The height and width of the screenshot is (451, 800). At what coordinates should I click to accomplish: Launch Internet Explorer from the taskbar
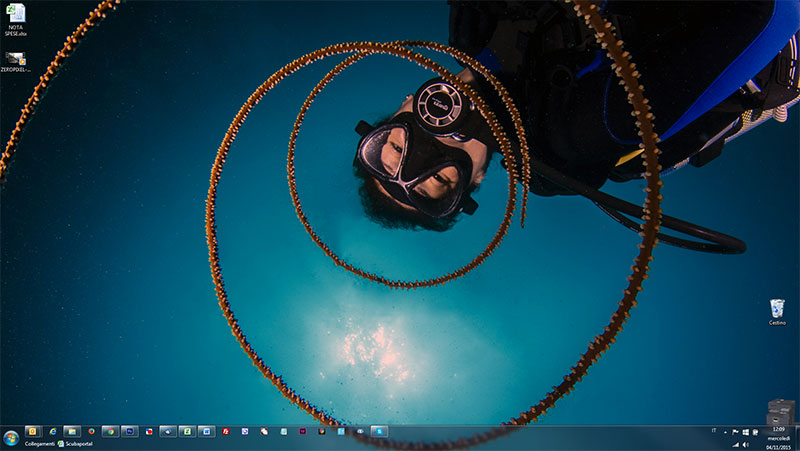52,431
